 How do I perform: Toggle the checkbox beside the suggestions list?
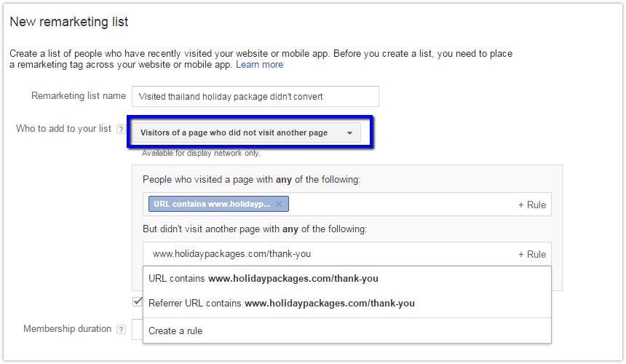pyautogui.click(x=138, y=301)
